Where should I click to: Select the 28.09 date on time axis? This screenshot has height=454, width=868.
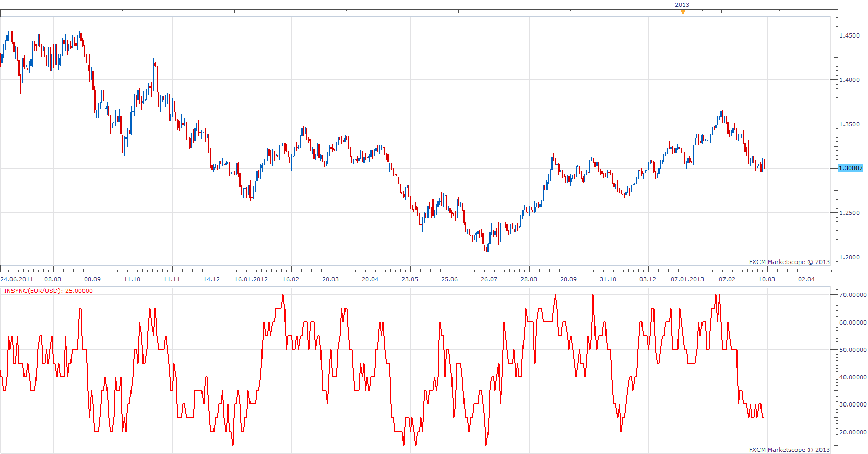[x=568, y=279]
